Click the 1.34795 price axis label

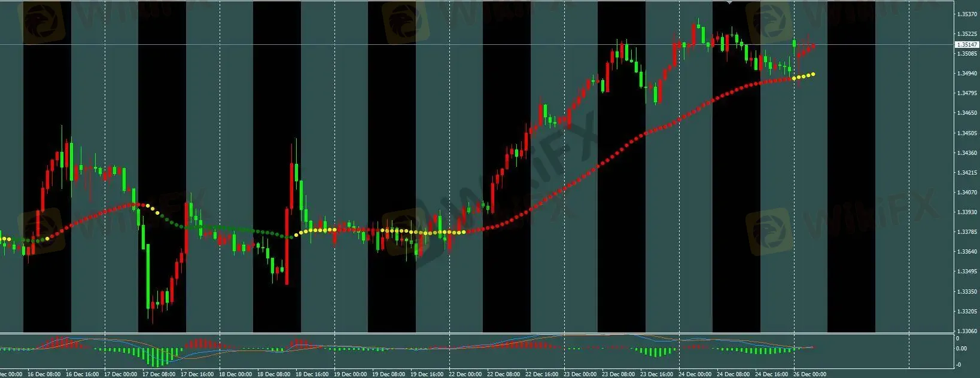(967, 93)
